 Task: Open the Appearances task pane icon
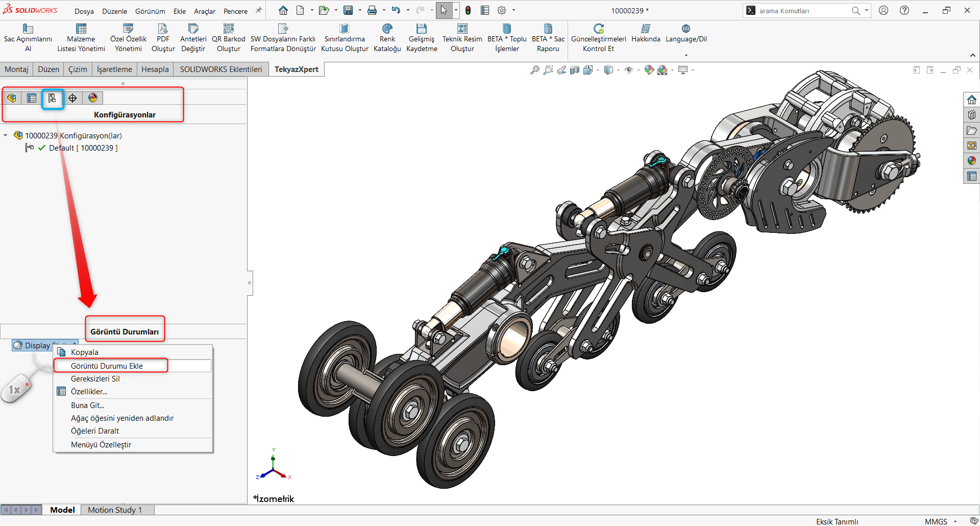[x=972, y=161]
